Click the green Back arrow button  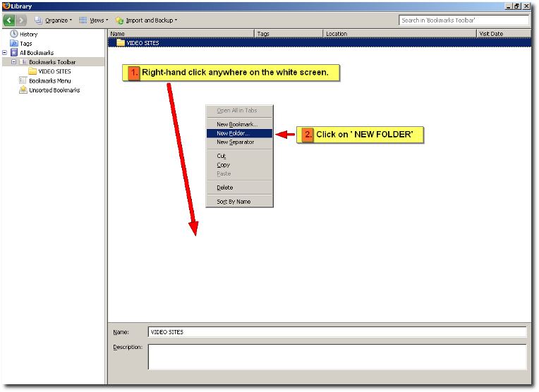pos(9,20)
